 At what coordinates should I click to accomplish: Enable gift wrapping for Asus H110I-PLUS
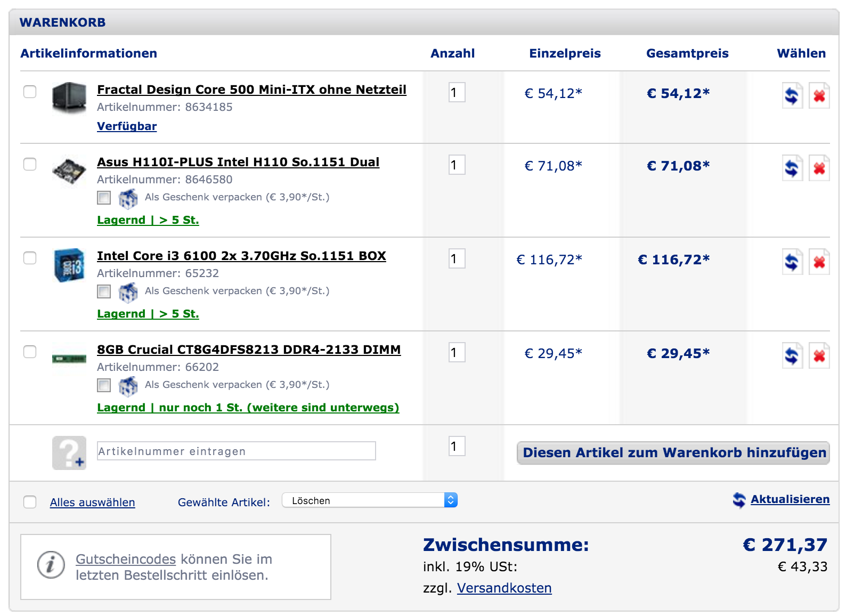pyautogui.click(x=104, y=198)
